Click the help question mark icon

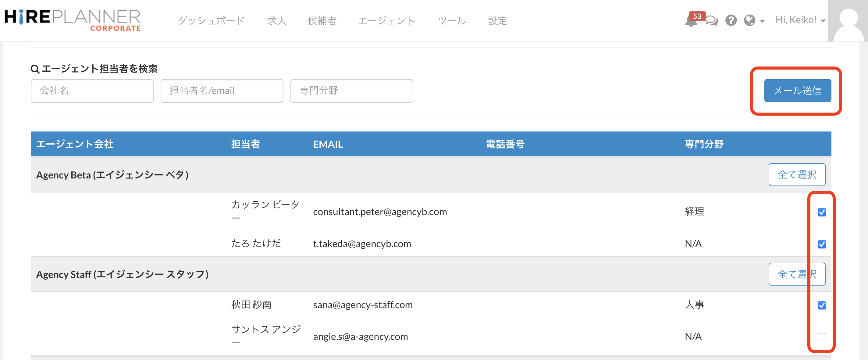click(x=731, y=20)
